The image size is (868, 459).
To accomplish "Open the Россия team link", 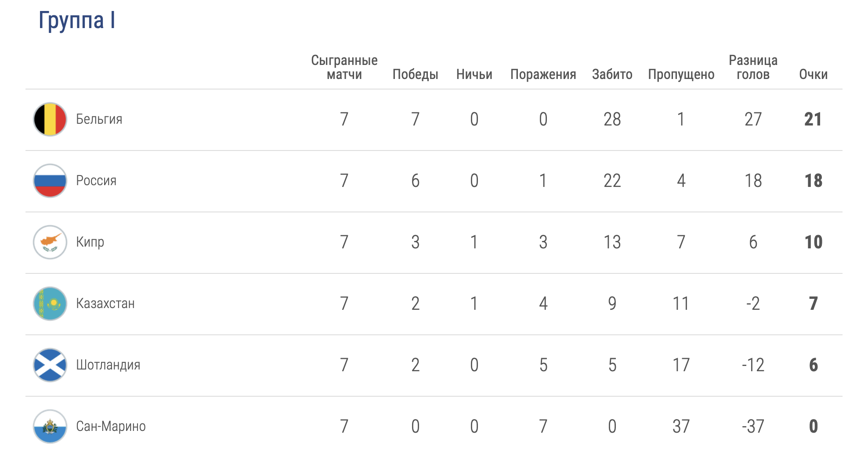I will (96, 181).
